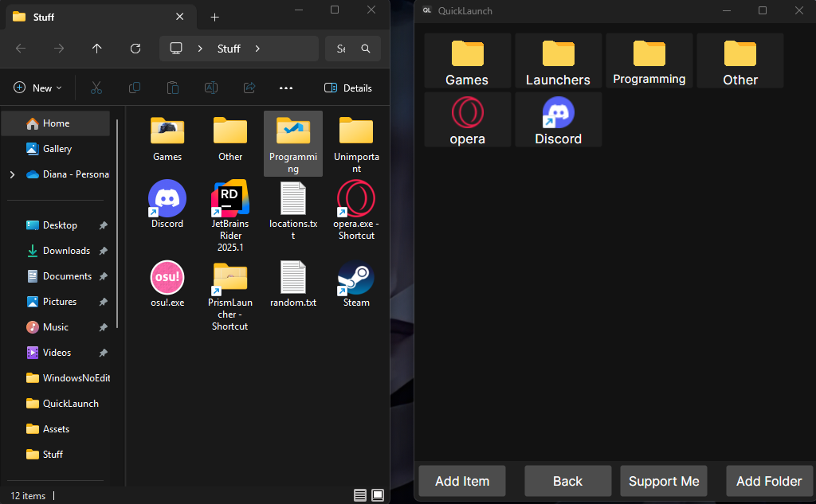Select the osu!.exe file
This screenshot has width=816, height=504.
[167, 284]
